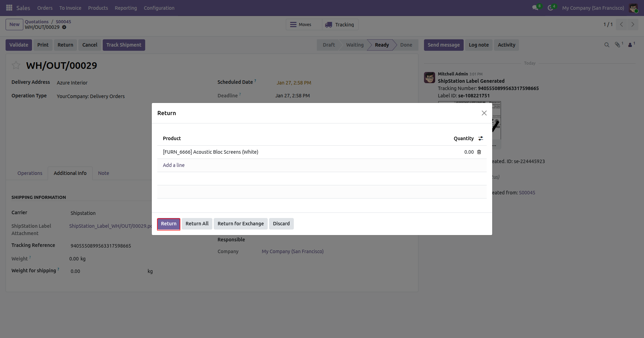
Task: Open the To Invoice menu
Action: pos(70,8)
